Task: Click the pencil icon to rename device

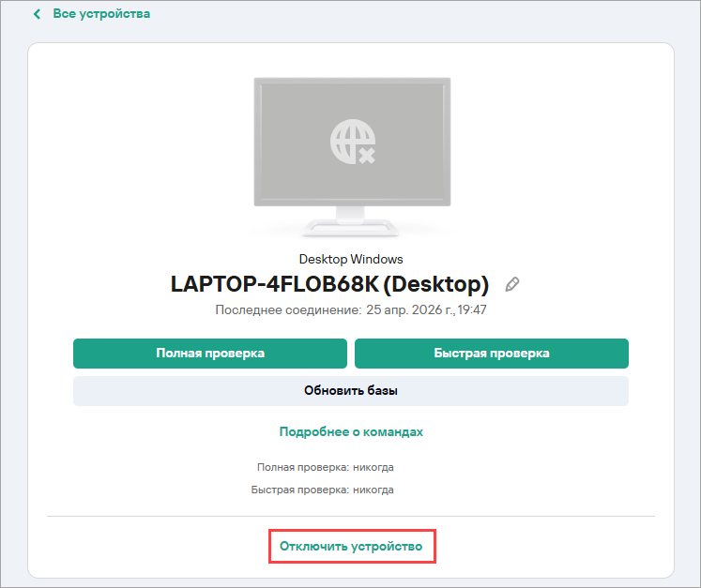Action: (x=511, y=284)
